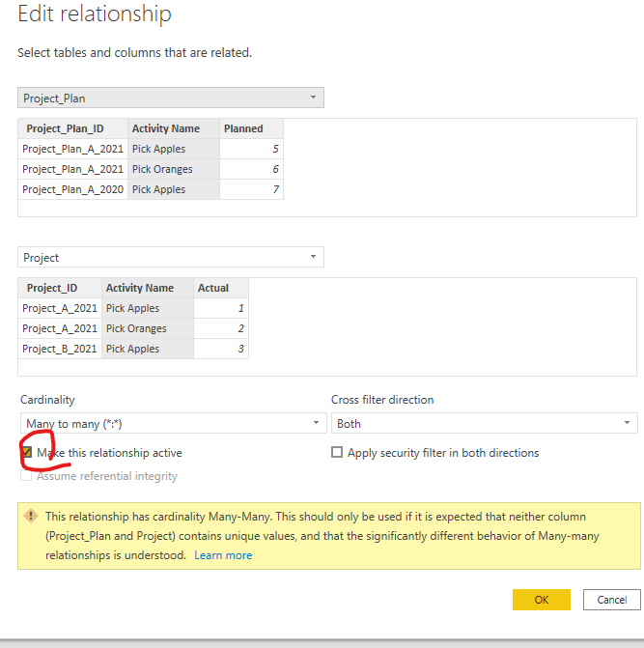This screenshot has height=648, width=644.
Task: Click the warning icon in the yellow banner
Action: [x=31, y=516]
